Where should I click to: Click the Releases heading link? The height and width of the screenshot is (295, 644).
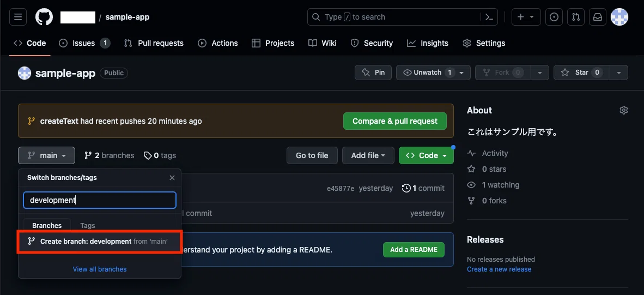pyautogui.click(x=485, y=239)
